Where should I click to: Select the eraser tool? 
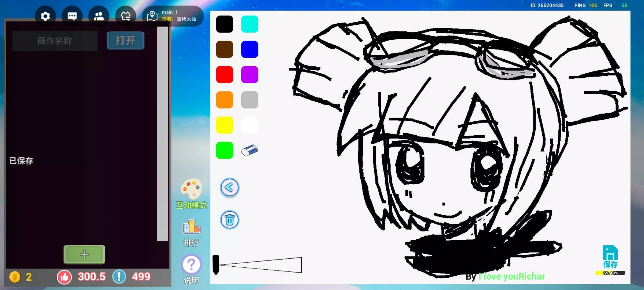250,150
